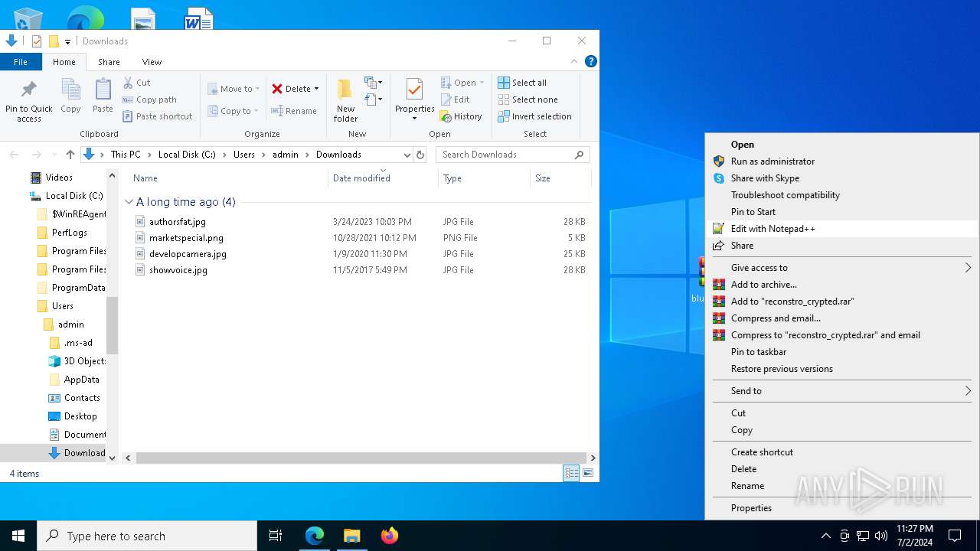Click Select all in ribbon
980x551 pixels.
pyautogui.click(x=522, y=83)
